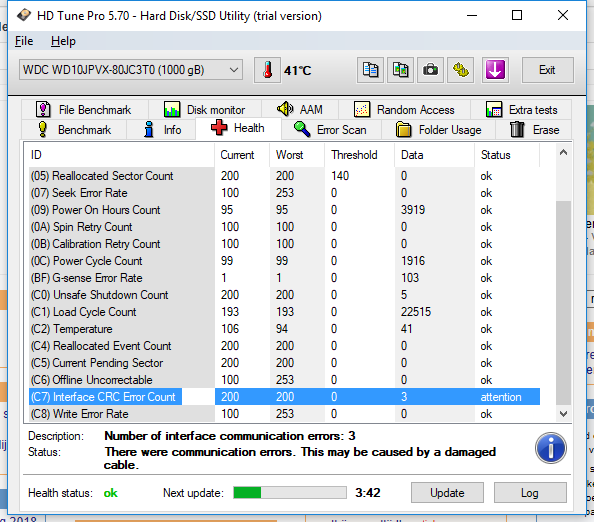This screenshot has width=594, height=522.
Task: Select the (C0) Unsafe Shutdown Count row
Action: coord(284,295)
